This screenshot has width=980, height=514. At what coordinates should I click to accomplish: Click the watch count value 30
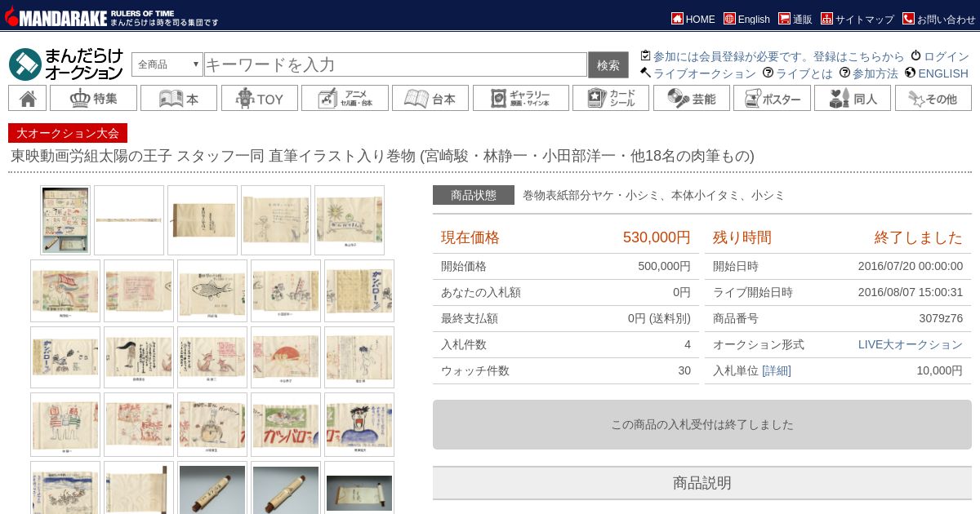click(684, 370)
